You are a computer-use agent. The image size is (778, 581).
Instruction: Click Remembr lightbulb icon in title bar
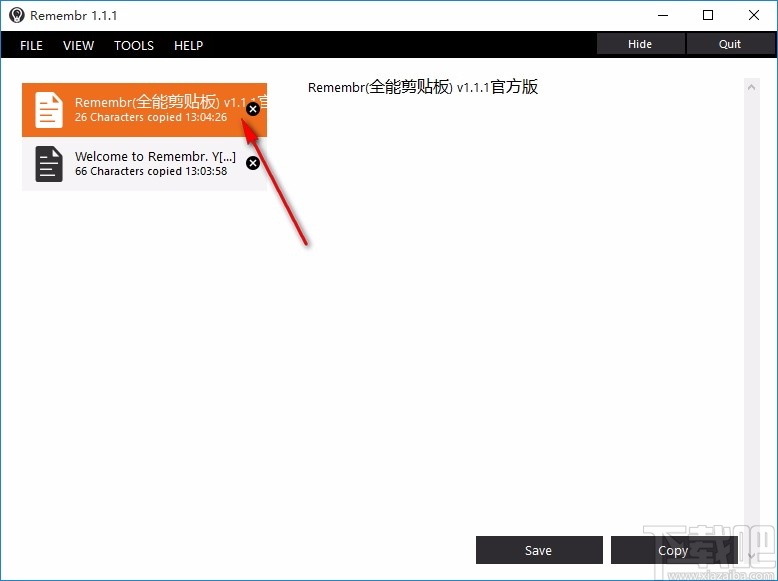pos(16,15)
